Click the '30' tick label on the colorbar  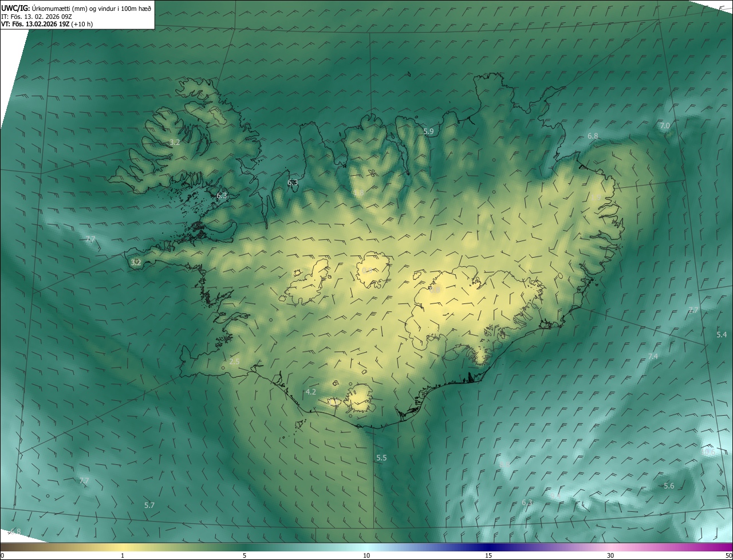(x=610, y=555)
